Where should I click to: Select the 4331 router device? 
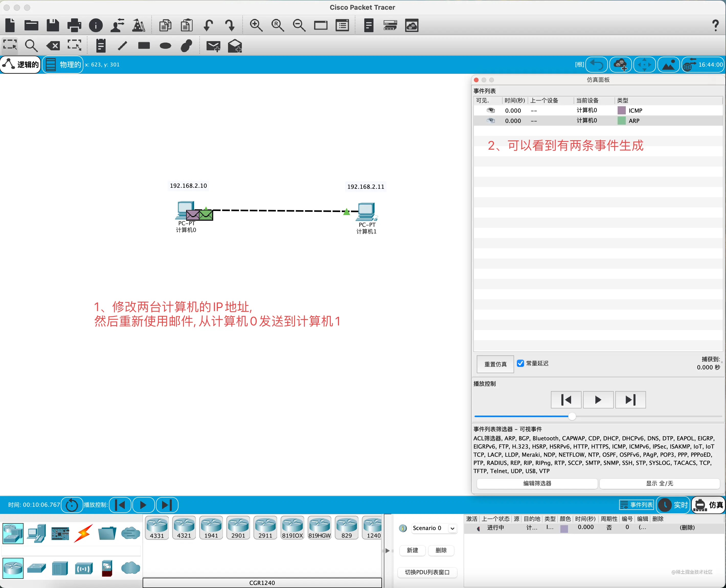[157, 527]
